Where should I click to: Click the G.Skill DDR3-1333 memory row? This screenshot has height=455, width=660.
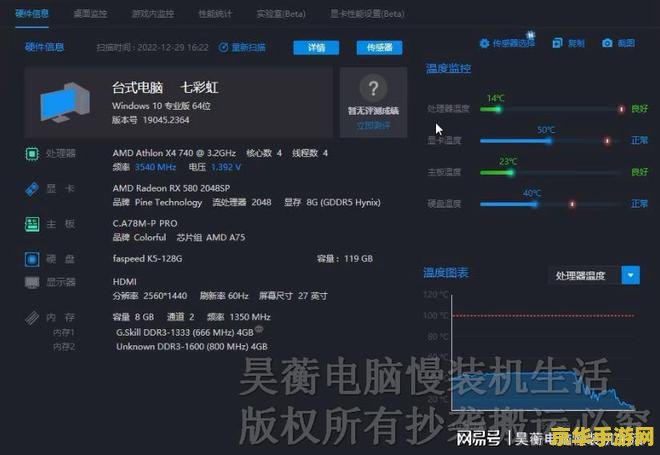click(185, 332)
